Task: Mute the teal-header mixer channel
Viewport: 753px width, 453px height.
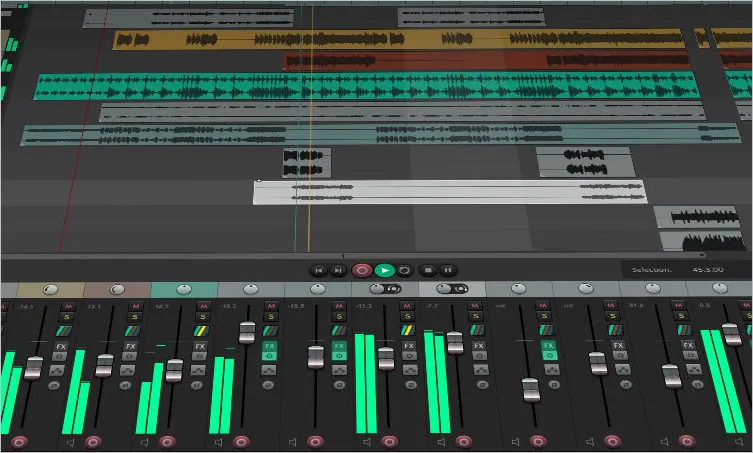Action: click(204, 306)
